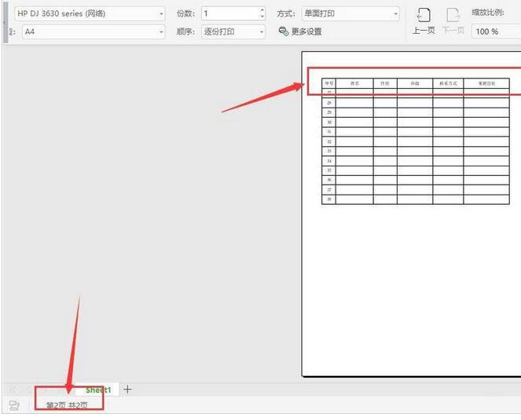Expand the A4 paper size dropdown

coord(161,32)
